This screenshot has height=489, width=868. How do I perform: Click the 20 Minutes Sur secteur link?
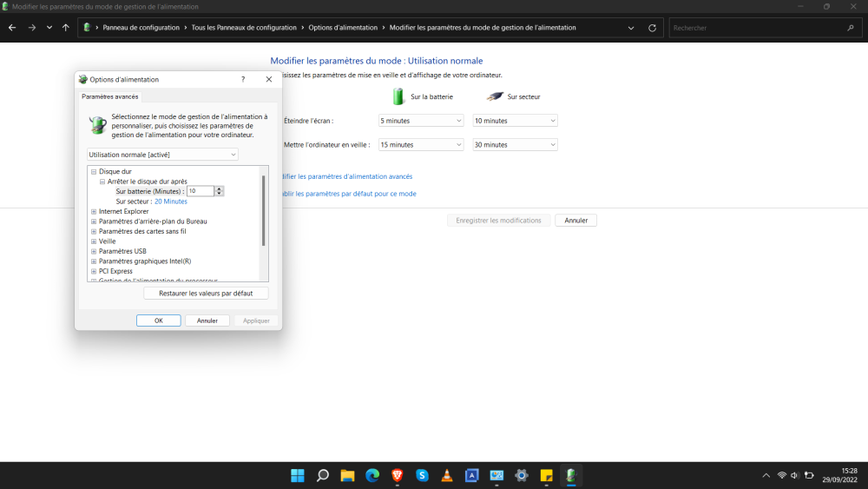170,202
